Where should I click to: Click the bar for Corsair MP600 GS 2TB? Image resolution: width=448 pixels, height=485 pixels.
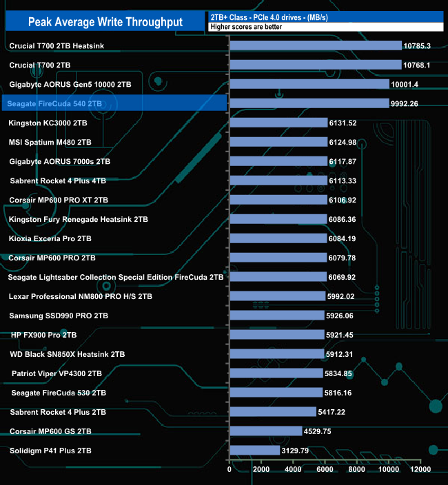tap(266, 431)
